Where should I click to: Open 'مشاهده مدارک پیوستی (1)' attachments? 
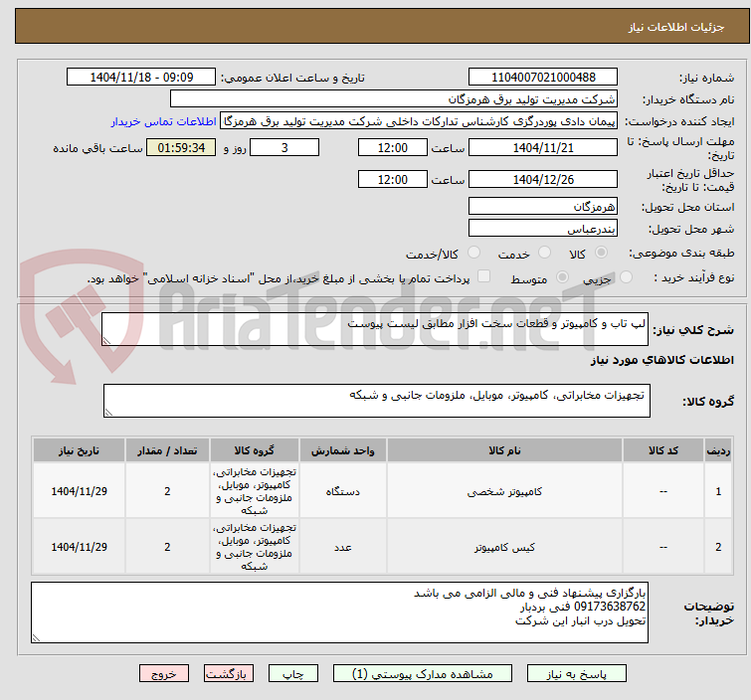click(x=423, y=674)
